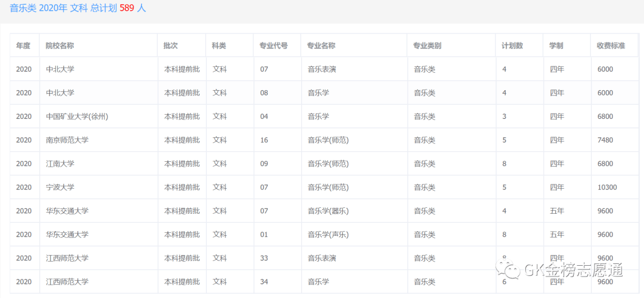Screen dimensions: 644x298
Task: Click the 收费标准 column header
Action: pos(611,46)
